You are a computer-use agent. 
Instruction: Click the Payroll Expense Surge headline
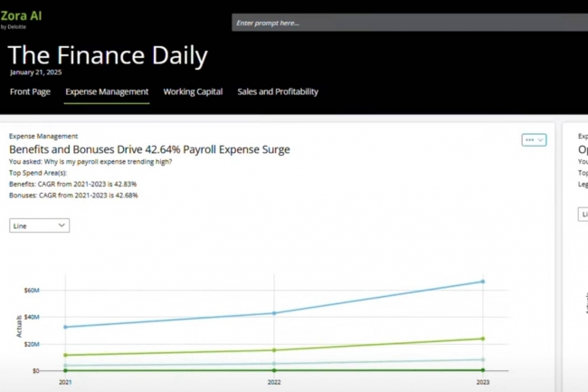click(x=149, y=149)
